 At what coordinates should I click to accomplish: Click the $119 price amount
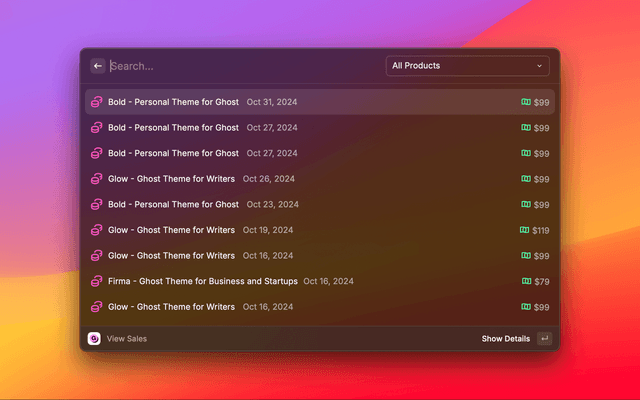pos(540,230)
